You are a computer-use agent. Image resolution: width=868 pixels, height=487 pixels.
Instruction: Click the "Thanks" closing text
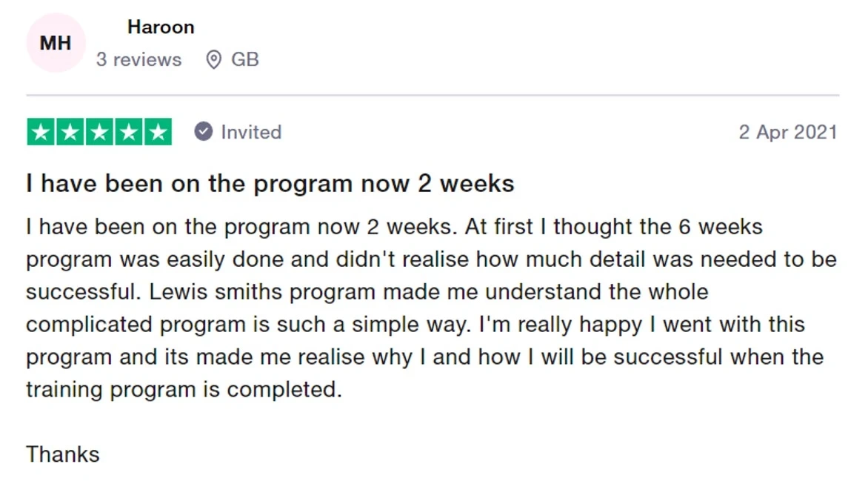[x=63, y=454]
